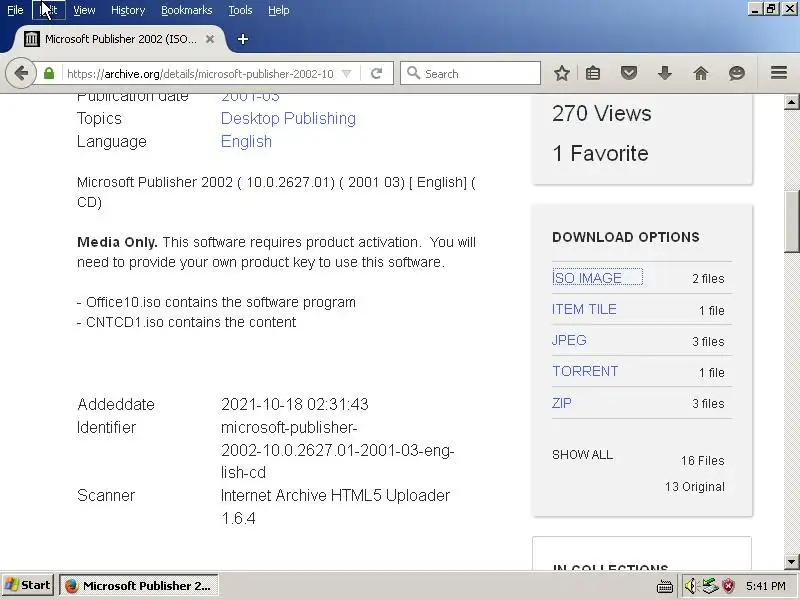Viewport: 800px width, 600px height.
Task: Click the Addeddate value 2021-10-18 02:31:43
Action: (295, 404)
